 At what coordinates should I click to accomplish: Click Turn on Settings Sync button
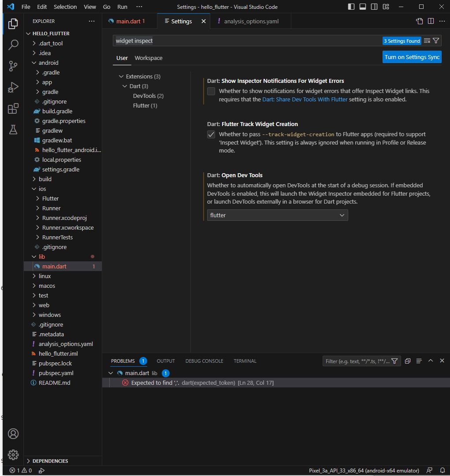click(412, 57)
